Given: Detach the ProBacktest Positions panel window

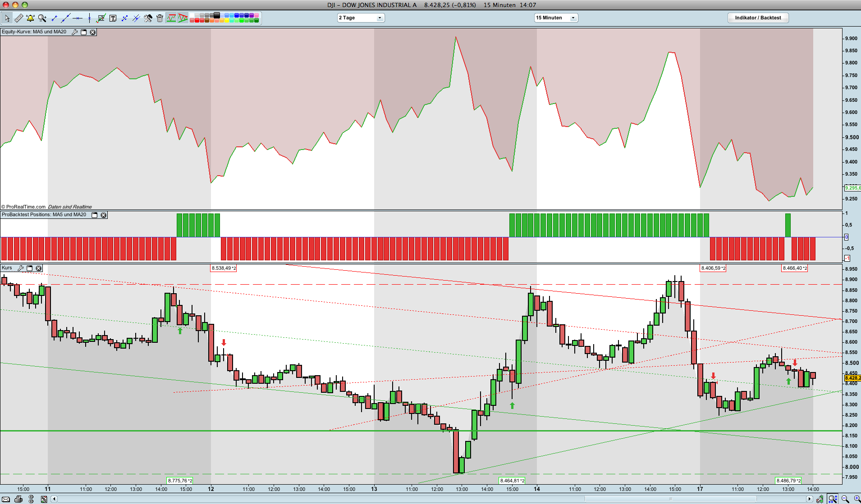Looking at the screenshot, I should tap(95, 215).
